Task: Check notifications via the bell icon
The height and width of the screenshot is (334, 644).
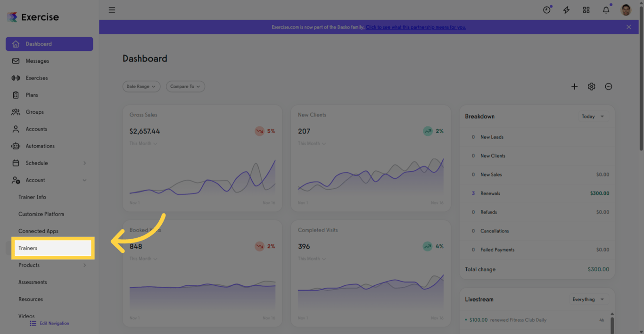Action: [x=606, y=9]
